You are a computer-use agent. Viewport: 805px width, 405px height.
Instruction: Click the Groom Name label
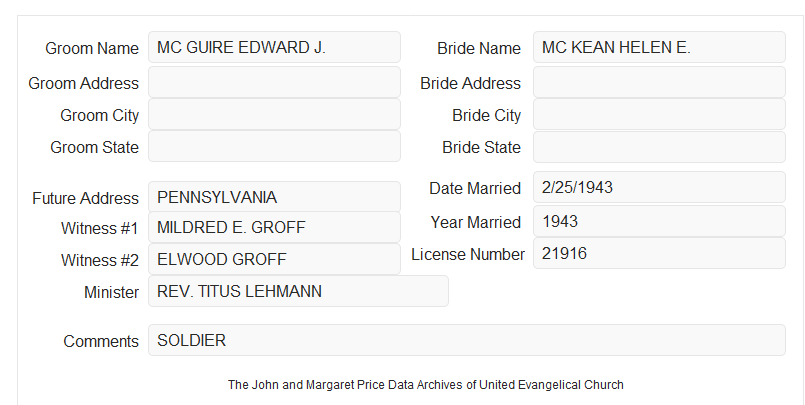(92, 48)
